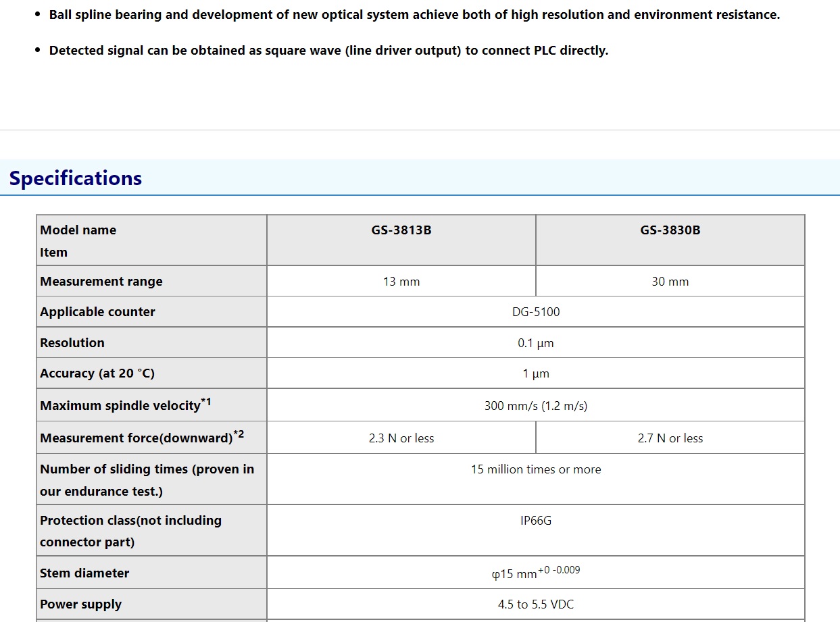
Task: Select the GS-3830B model column header
Action: pos(670,230)
